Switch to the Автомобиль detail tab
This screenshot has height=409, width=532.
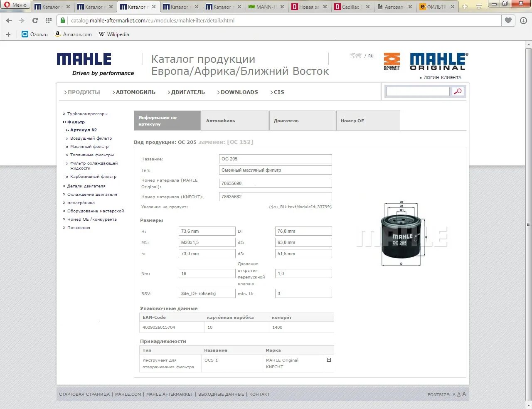[235, 121]
